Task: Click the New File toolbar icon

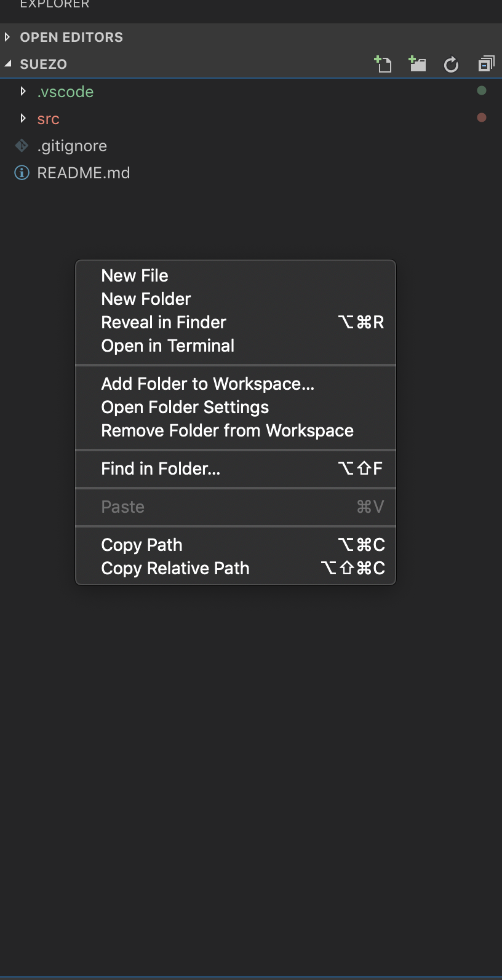Action: pos(383,64)
